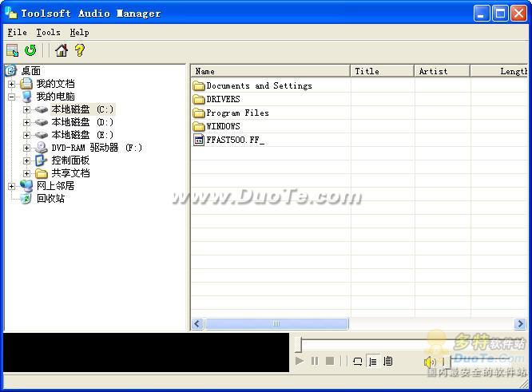Image resolution: width=532 pixels, height=392 pixels.
Task: Open the File menu
Action: [x=18, y=32]
